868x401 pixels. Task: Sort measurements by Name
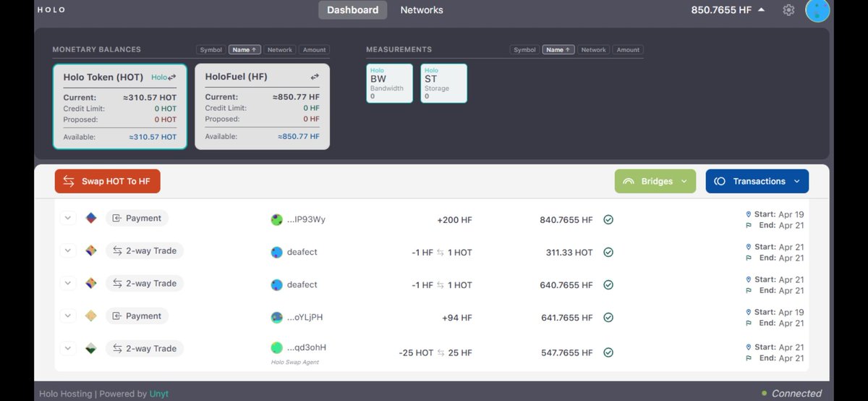point(558,50)
